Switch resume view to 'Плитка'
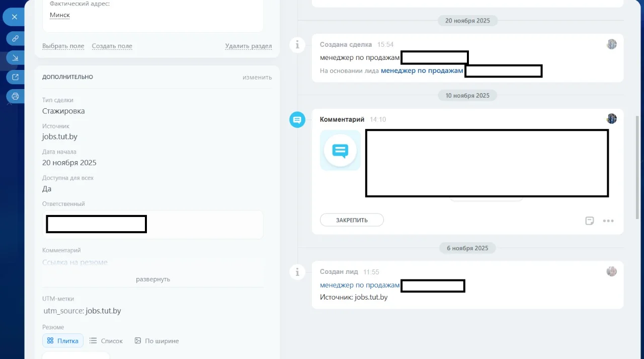644x359 pixels. 63,341
